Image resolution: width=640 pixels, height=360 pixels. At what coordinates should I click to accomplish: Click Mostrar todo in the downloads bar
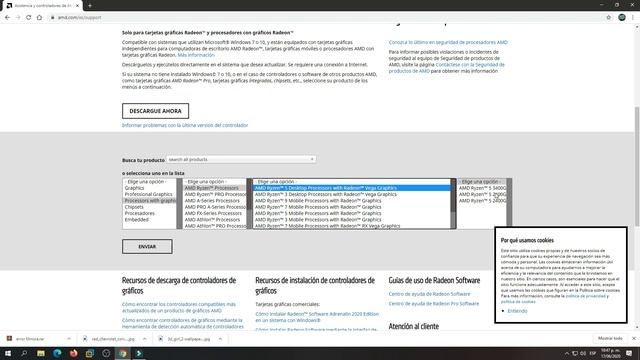coord(610,338)
